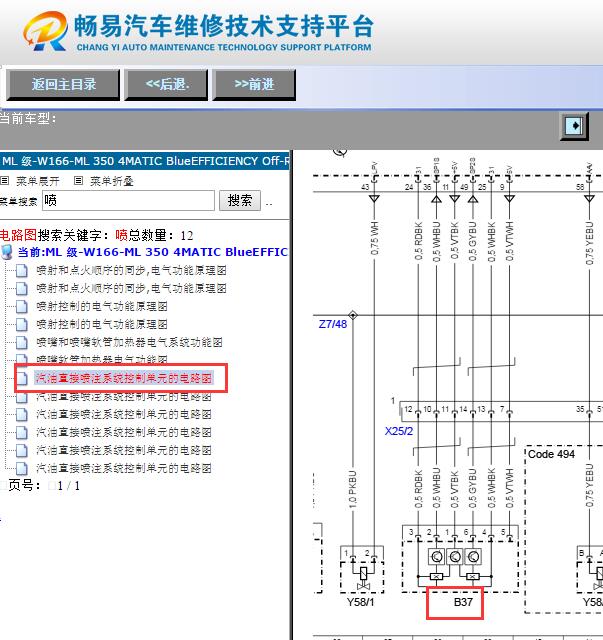Click the 搜索 button

[x=240, y=200]
